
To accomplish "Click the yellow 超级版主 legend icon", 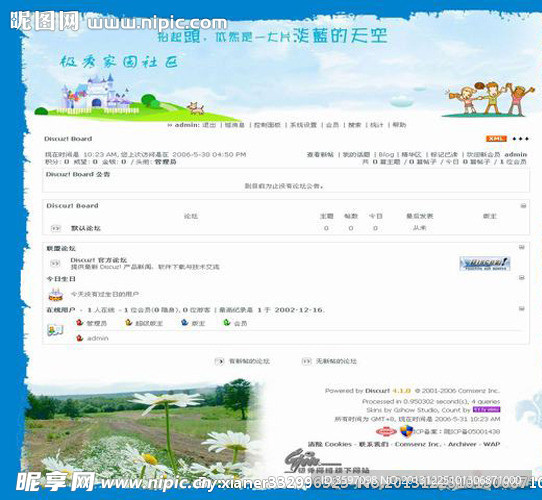I will [129, 323].
